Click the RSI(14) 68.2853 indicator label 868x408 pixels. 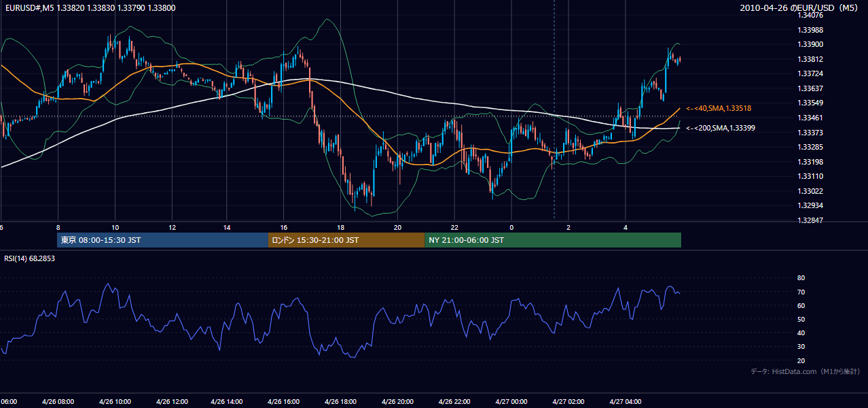tap(30, 258)
